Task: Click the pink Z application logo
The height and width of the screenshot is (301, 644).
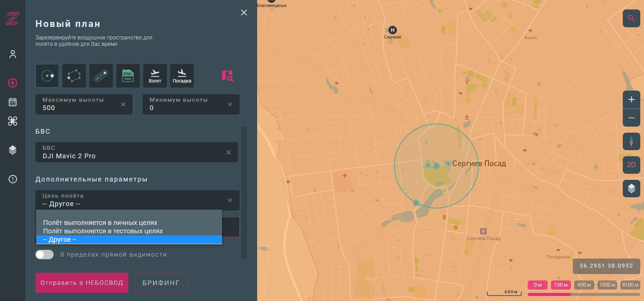Action: [12, 19]
